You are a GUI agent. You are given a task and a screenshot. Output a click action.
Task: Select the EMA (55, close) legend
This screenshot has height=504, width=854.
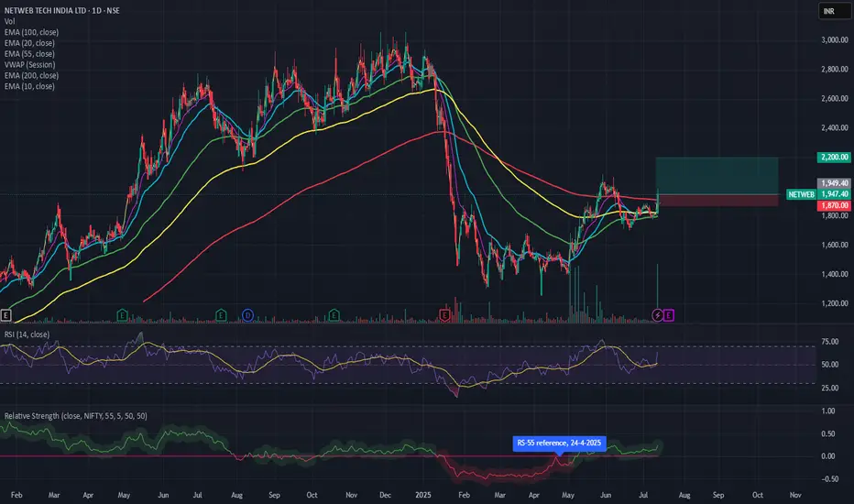[x=29, y=54]
